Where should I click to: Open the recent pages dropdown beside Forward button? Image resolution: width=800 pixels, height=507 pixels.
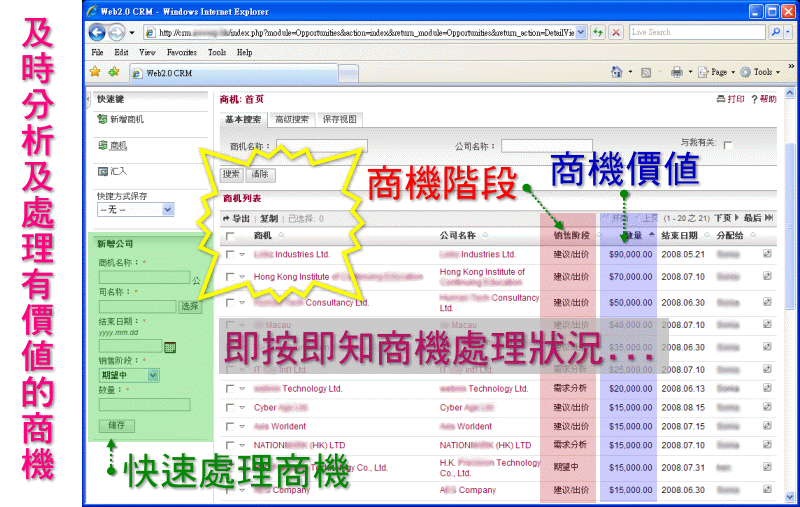pyautogui.click(x=132, y=33)
